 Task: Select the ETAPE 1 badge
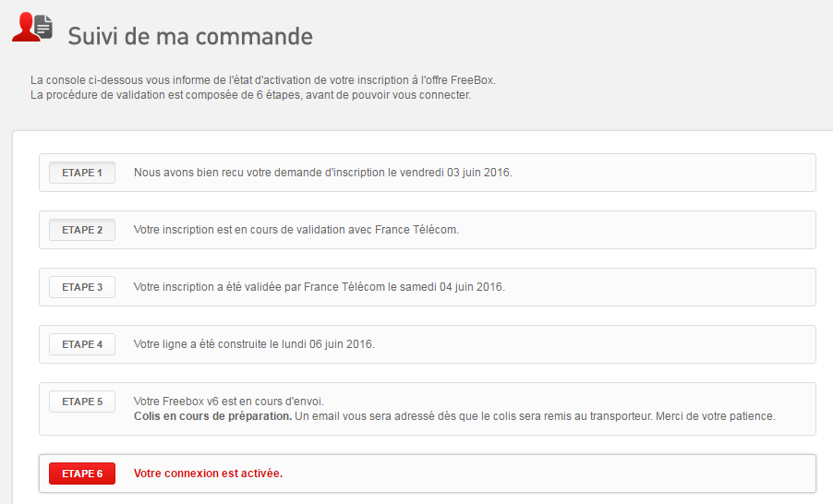tap(82, 173)
